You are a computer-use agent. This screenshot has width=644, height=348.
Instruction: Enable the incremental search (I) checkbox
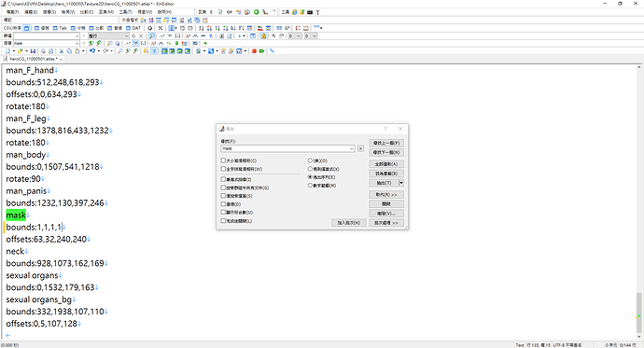pyautogui.click(x=223, y=179)
